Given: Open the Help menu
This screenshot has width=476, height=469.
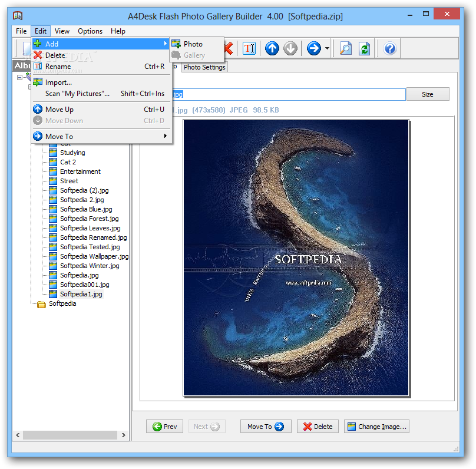Looking at the screenshot, I should click(x=118, y=31).
